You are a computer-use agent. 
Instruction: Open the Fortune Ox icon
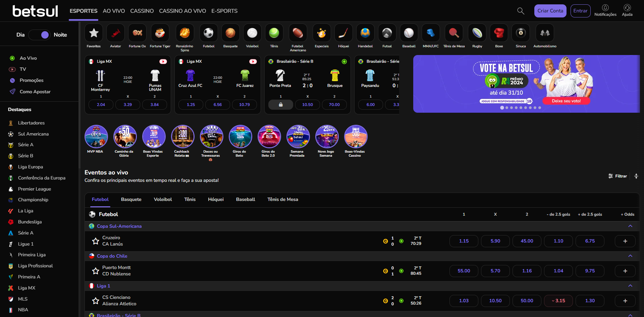[138, 33]
